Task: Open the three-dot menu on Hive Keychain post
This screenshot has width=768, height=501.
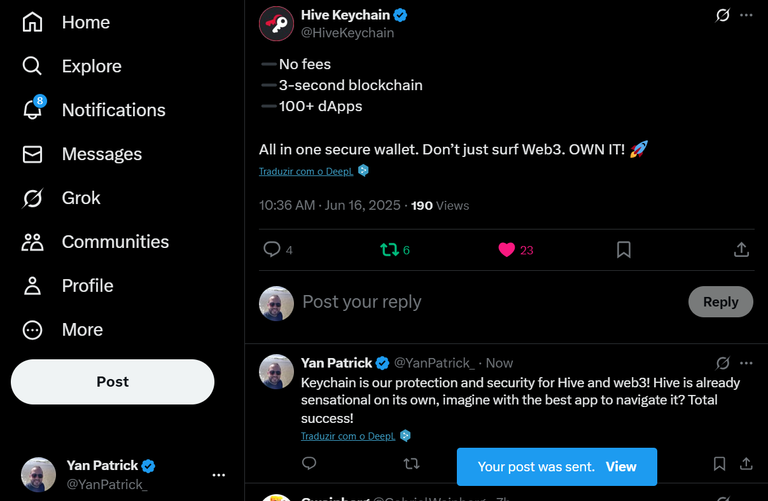Action: point(746,15)
